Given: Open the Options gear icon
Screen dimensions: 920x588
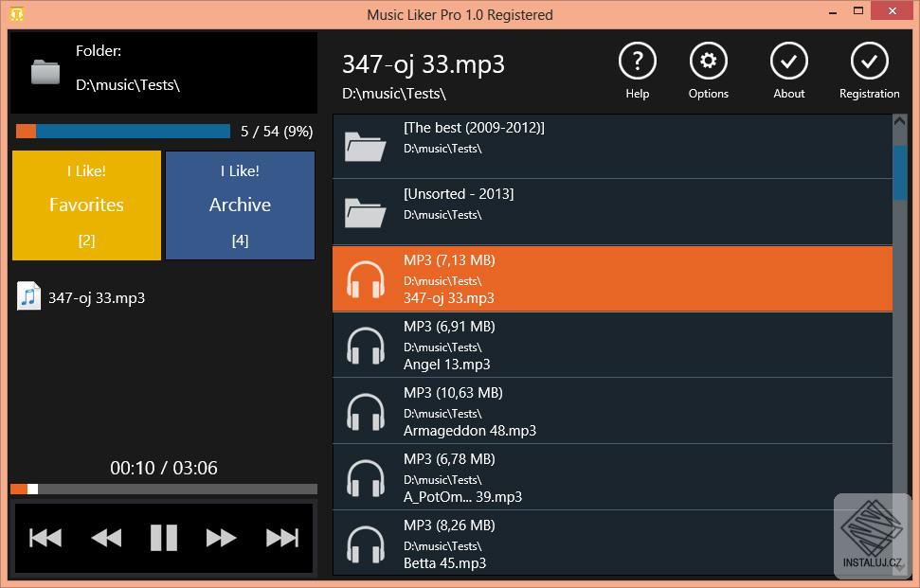Looking at the screenshot, I should point(708,62).
